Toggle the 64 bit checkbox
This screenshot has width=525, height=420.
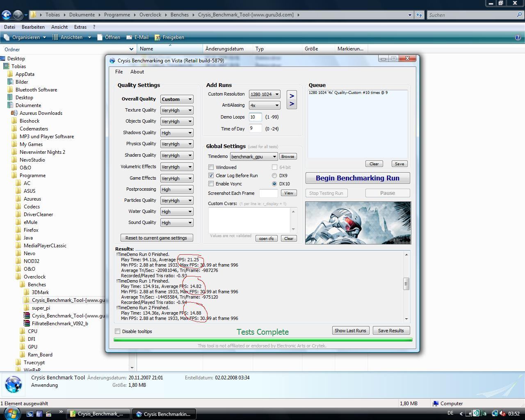pyautogui.click(x=274, y=167)
